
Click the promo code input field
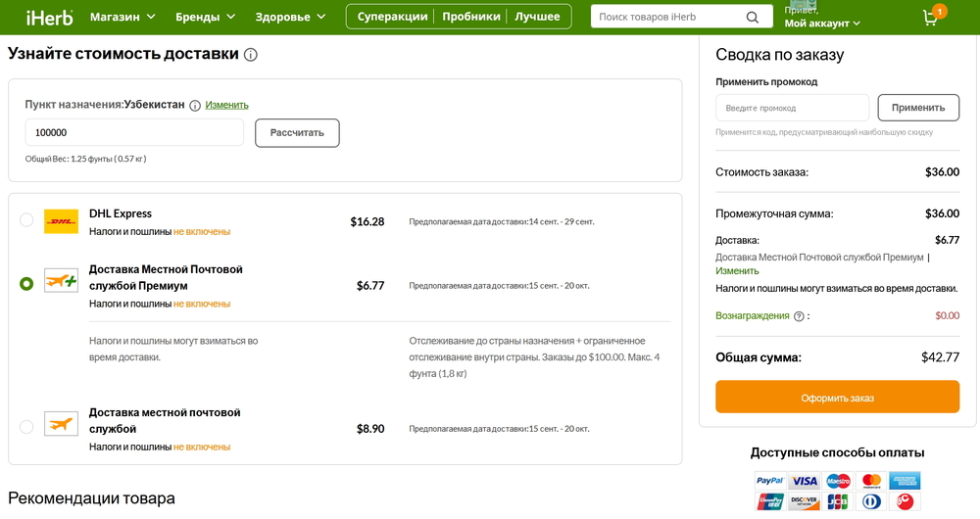(792, 108)
